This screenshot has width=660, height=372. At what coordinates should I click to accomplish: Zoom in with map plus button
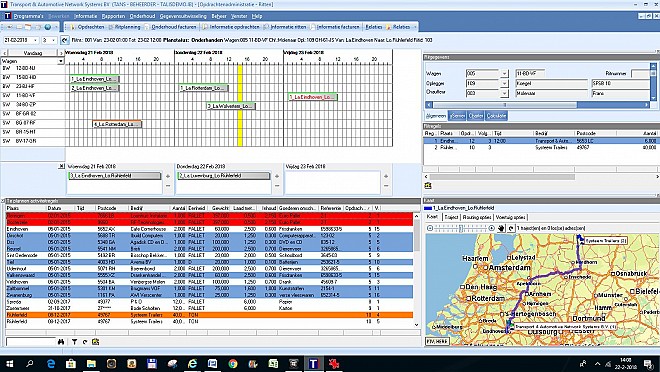(491, 228)
